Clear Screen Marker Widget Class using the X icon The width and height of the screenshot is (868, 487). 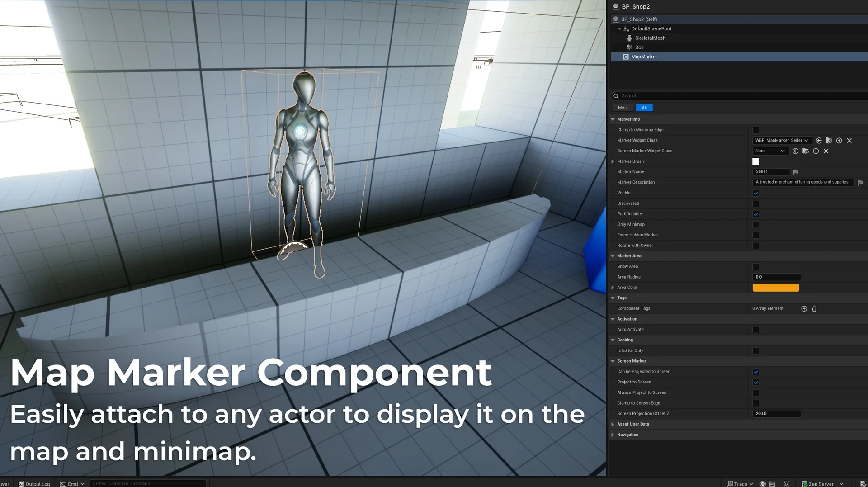826,151
